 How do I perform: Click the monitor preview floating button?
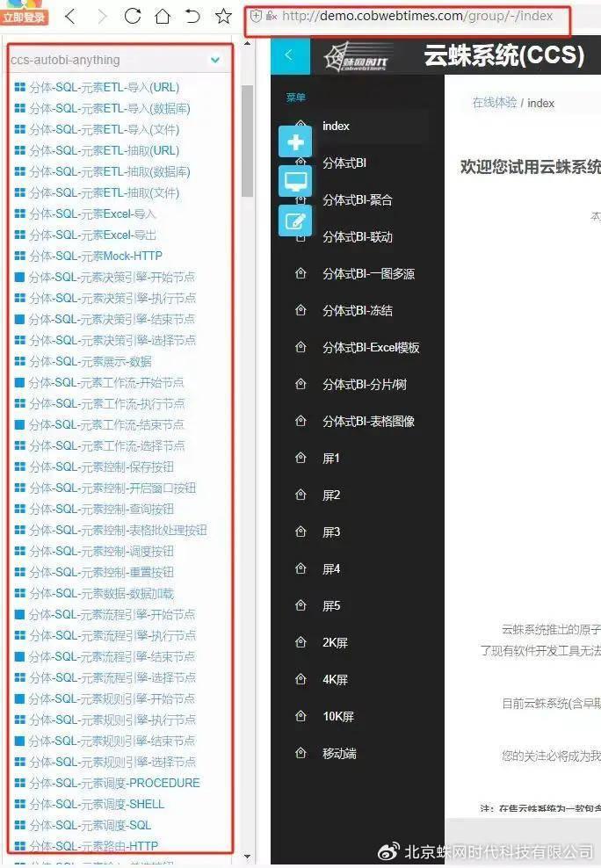(295, 181)
